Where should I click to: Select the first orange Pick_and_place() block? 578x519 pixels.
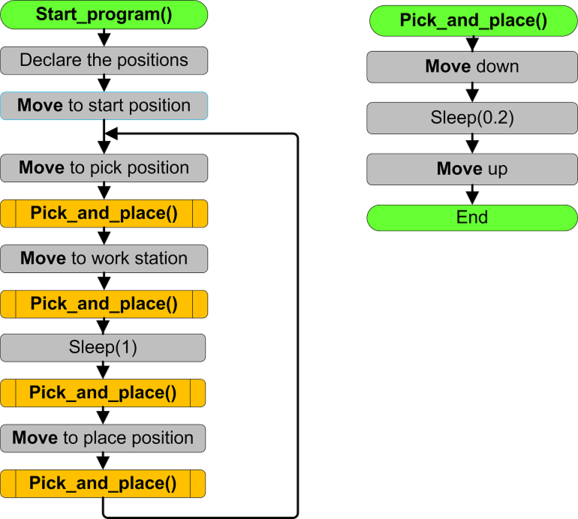[x=104, y=213]
